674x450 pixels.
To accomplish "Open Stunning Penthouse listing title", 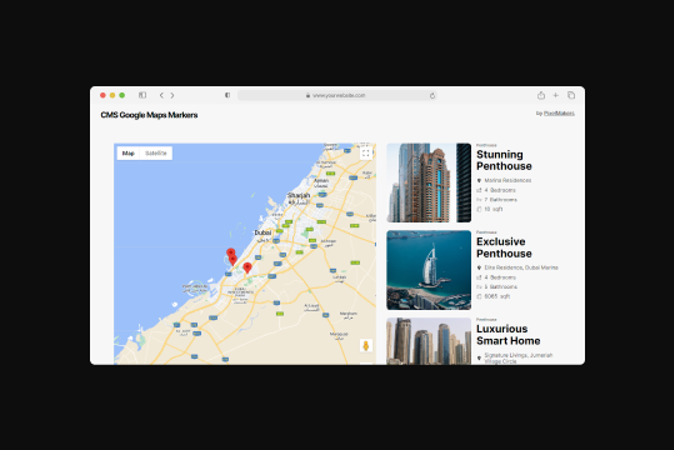I will click(504, 160).
